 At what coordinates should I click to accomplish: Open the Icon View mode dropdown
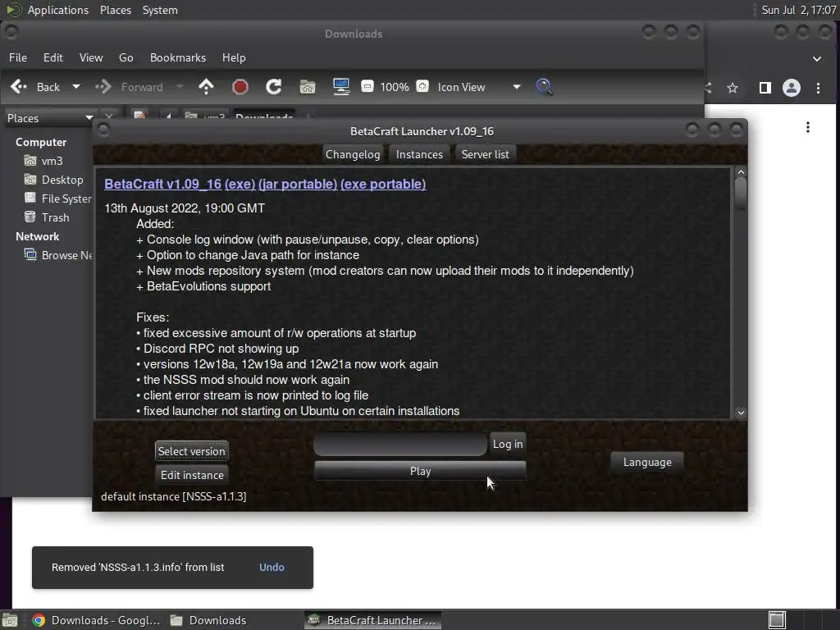coord(479,87)
